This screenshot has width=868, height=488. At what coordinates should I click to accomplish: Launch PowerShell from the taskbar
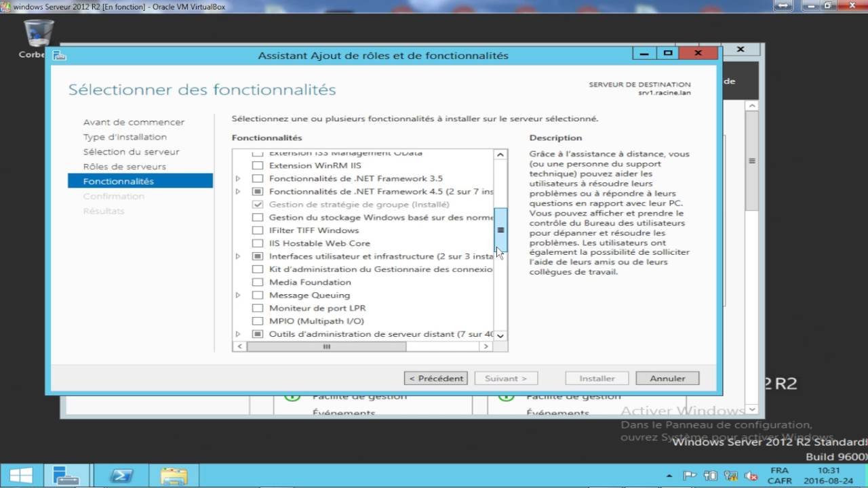click(x=121, y=476)
